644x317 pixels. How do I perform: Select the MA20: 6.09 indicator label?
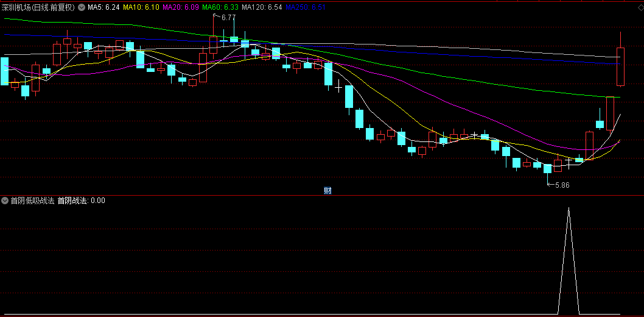click(180, 7)
